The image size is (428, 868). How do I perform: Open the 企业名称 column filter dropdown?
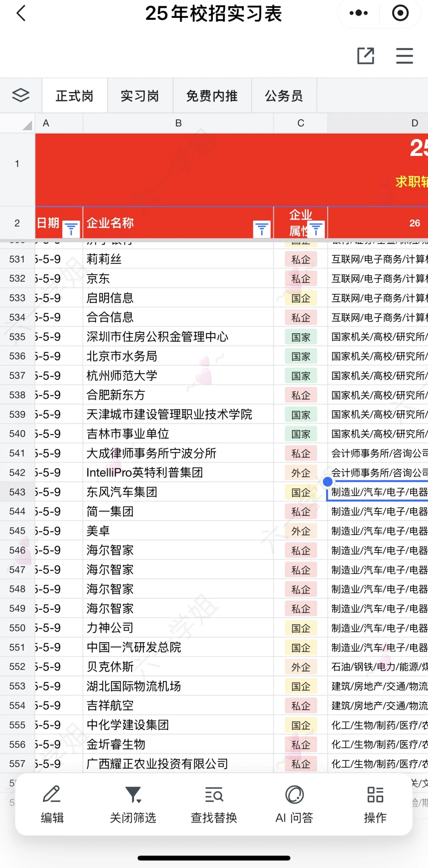pyautogui.click(x=262, y=229)
